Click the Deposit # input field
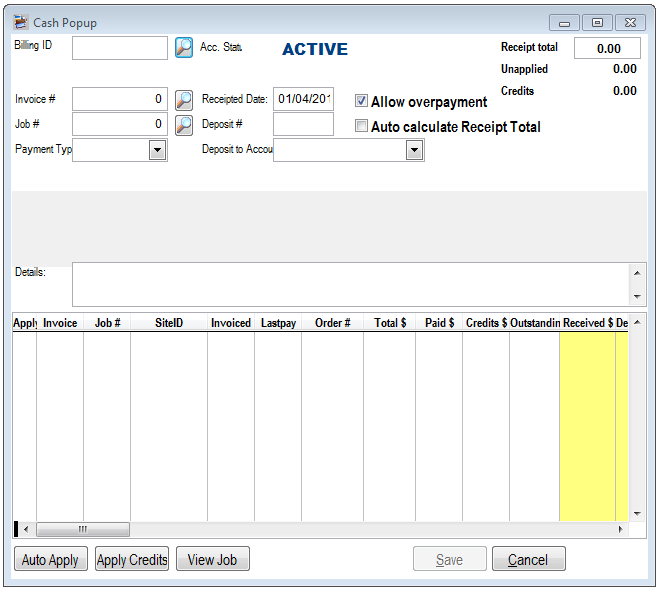The height and width of the screenshot is (594, 657). pyautogui.click(x=303, y=125)
